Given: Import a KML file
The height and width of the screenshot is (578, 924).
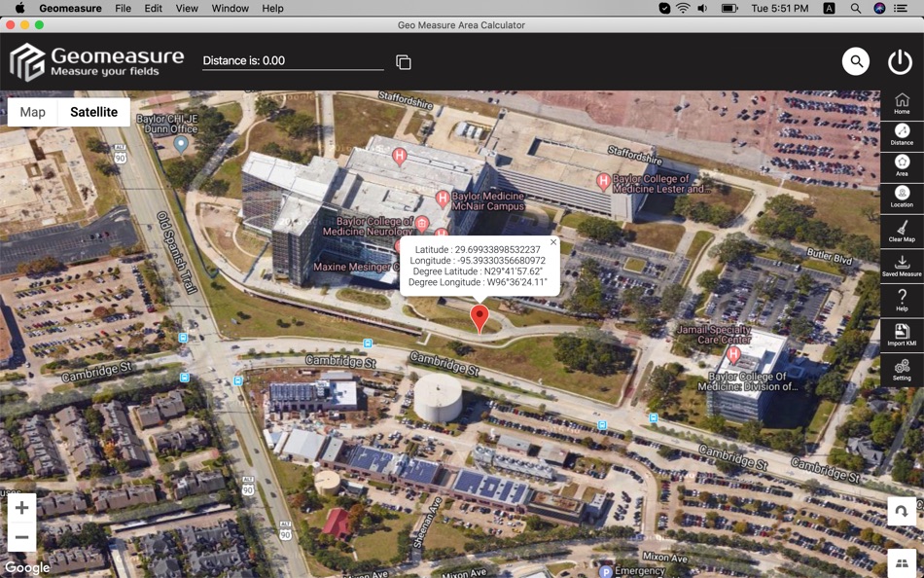Looking at the screenshot, I should coord(902,335).
